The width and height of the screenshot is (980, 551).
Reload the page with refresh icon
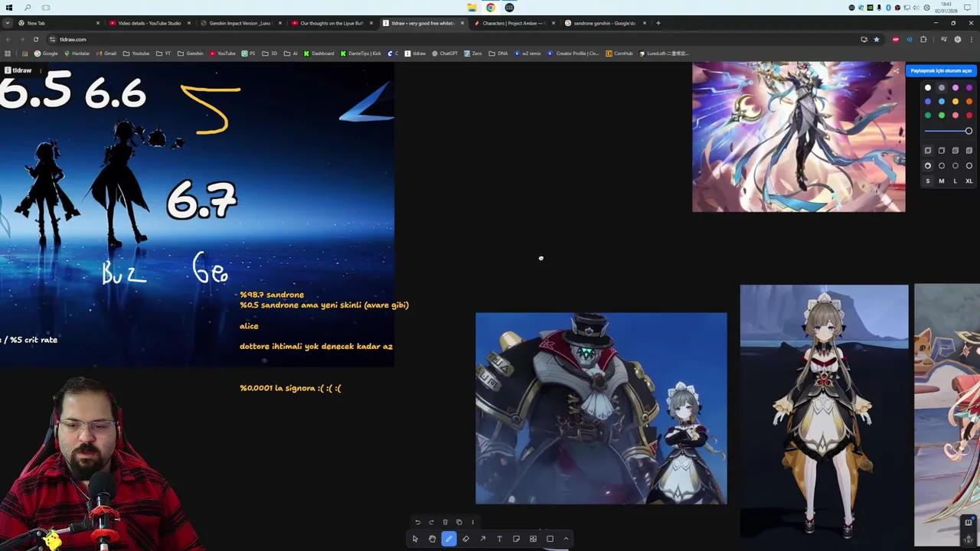pyautogui.click(x=35, y=39)
